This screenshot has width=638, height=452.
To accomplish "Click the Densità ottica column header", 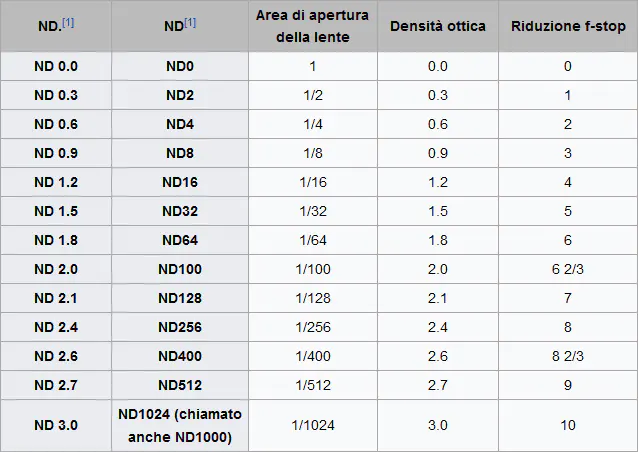I will pos(438,26).
